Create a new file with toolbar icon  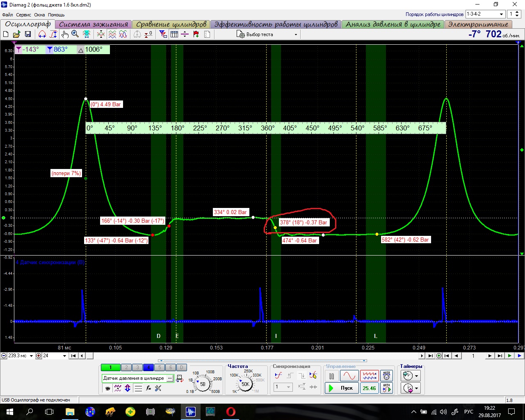click(x=6, y=34)
